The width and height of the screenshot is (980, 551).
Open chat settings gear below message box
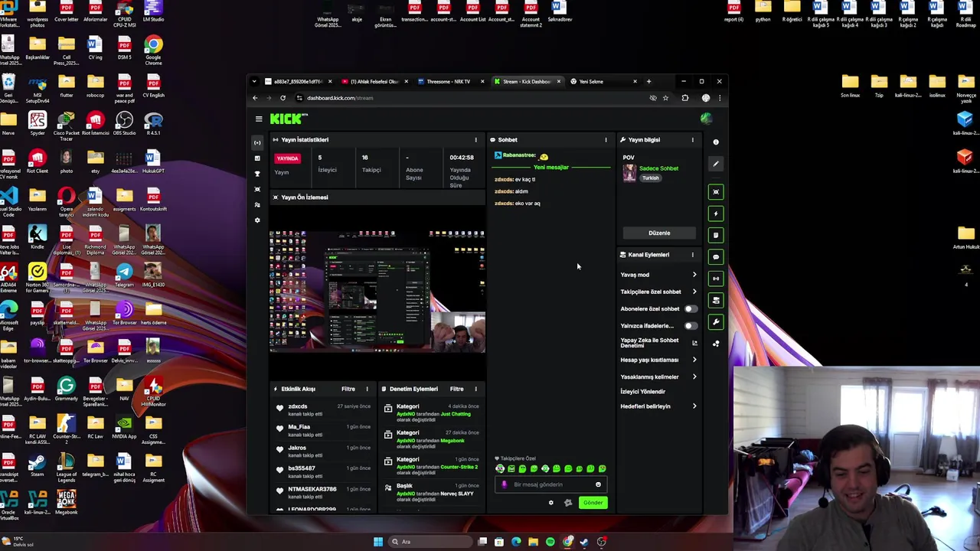coord(550,503)
